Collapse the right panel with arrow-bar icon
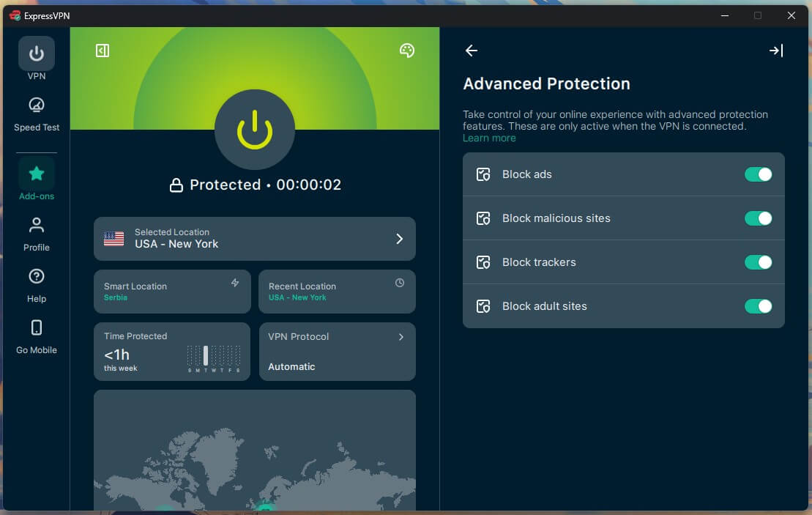812x515 pixels. [776, 51]
